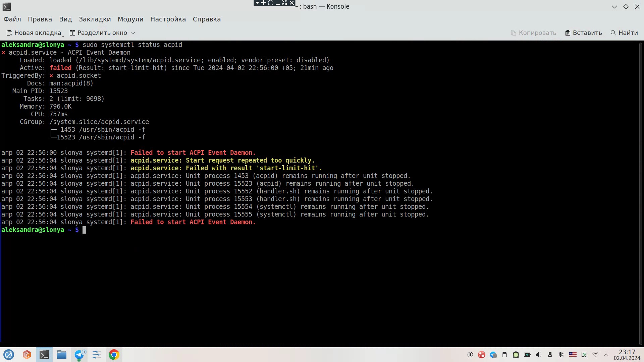644x362 pixels.
Task: Show hidden tray icons arrow
Action: tap(606, 355)
